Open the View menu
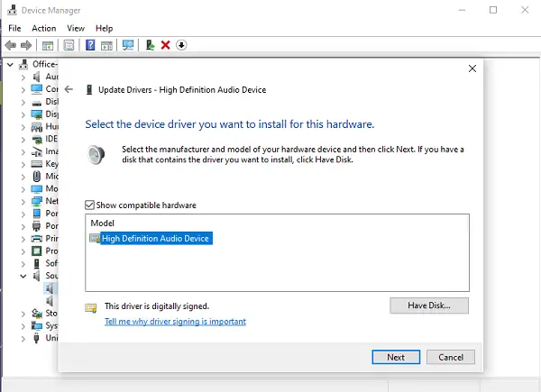 pos(76,28)
